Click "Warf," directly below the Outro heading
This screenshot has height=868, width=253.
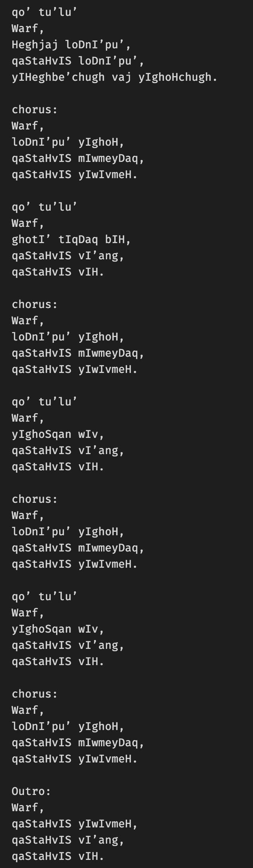pos(28,808)
